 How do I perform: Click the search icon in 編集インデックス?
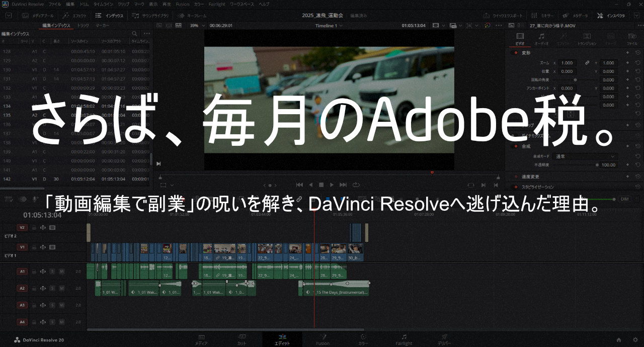pos(134,34)
